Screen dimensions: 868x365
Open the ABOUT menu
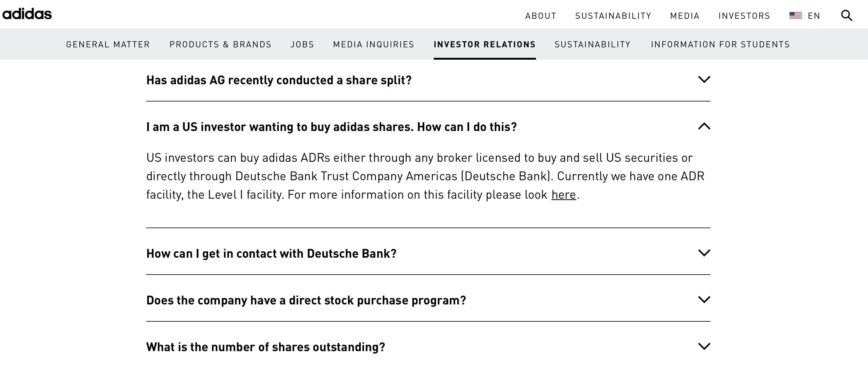541,15
